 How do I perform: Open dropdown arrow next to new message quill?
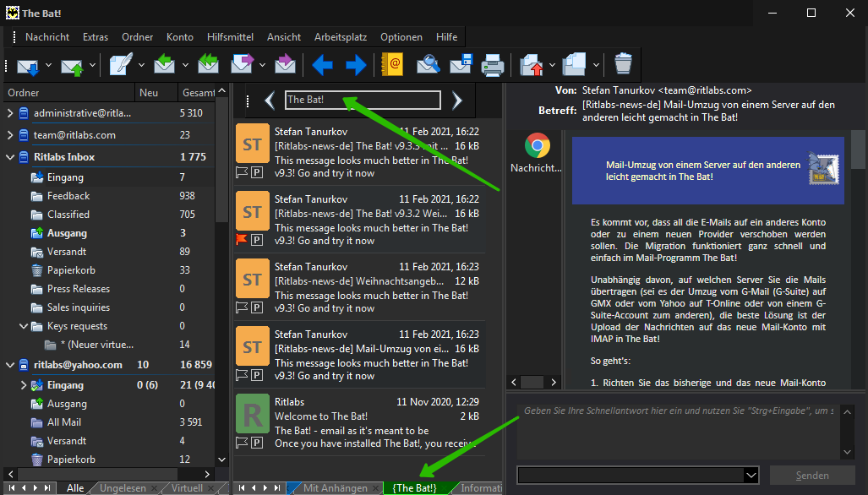point(141,65)
